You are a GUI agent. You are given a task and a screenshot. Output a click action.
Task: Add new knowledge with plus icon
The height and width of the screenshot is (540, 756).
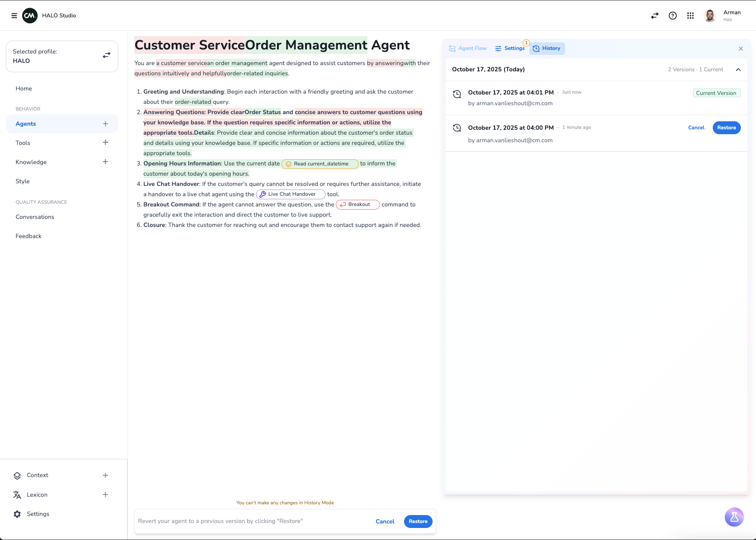[x=105, y=162]
